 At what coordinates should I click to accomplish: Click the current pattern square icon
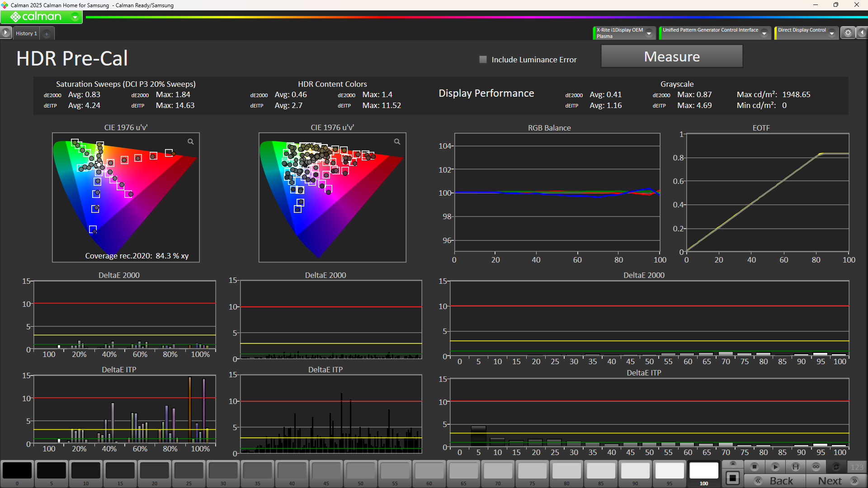pyautogui.click(x=733, y=478)
